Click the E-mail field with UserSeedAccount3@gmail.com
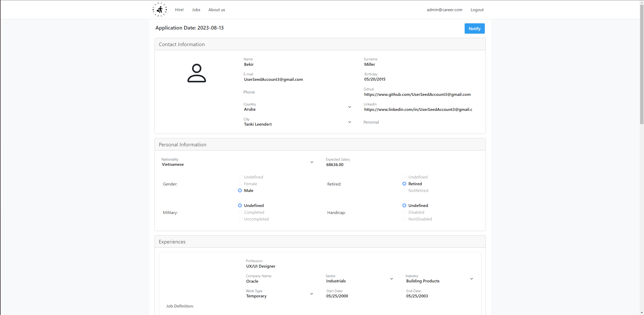644x315 pixels. [x=298, y=77]
